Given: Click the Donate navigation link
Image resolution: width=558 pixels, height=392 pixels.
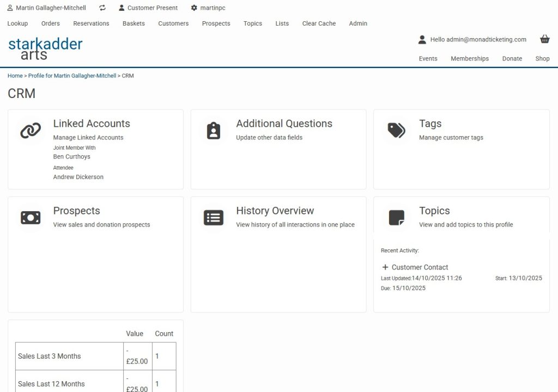Looking at the screenshot, I should pos(512,58).
